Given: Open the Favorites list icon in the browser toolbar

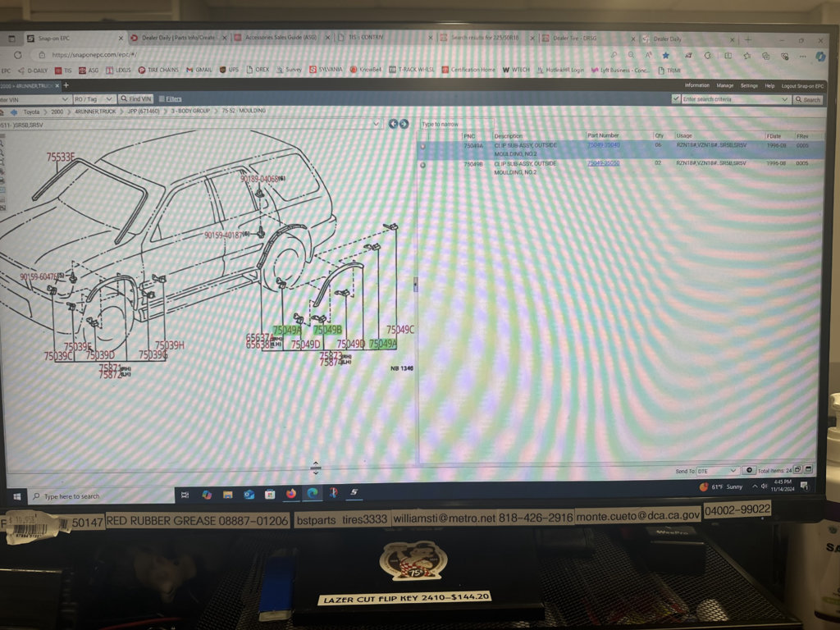Looking at the screenshot, I should coord(746,55).
